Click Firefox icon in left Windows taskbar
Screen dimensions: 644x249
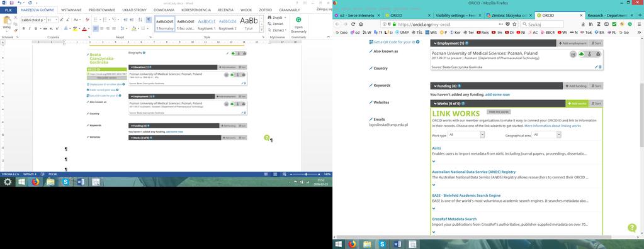pyautogui.click(x=35, y=182)
